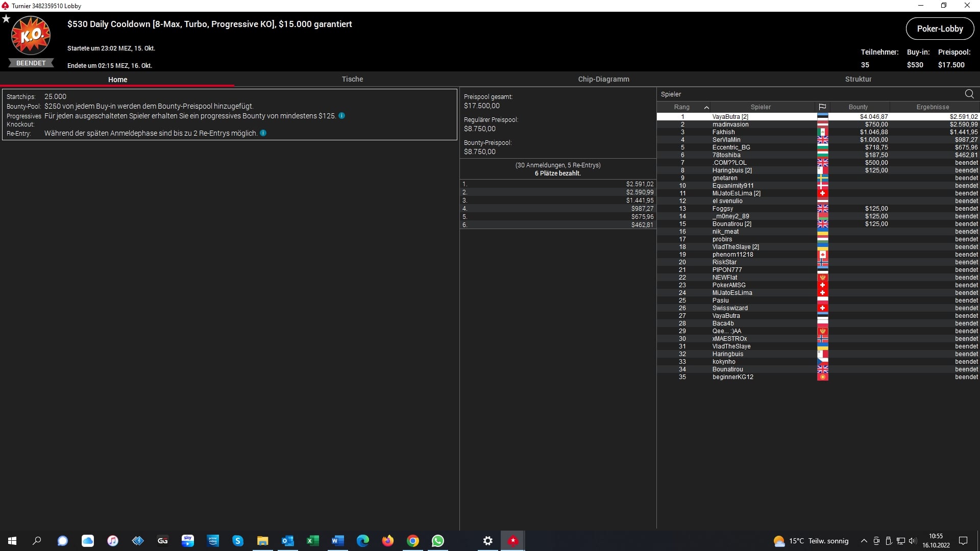Sort by Spieler column header

pos(760,107)
